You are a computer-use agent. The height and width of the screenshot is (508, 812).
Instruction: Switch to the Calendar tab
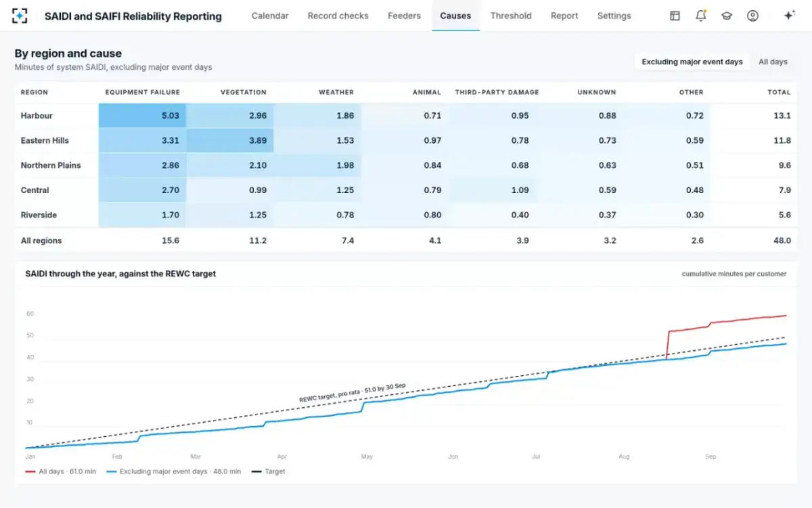click(270, 16)
